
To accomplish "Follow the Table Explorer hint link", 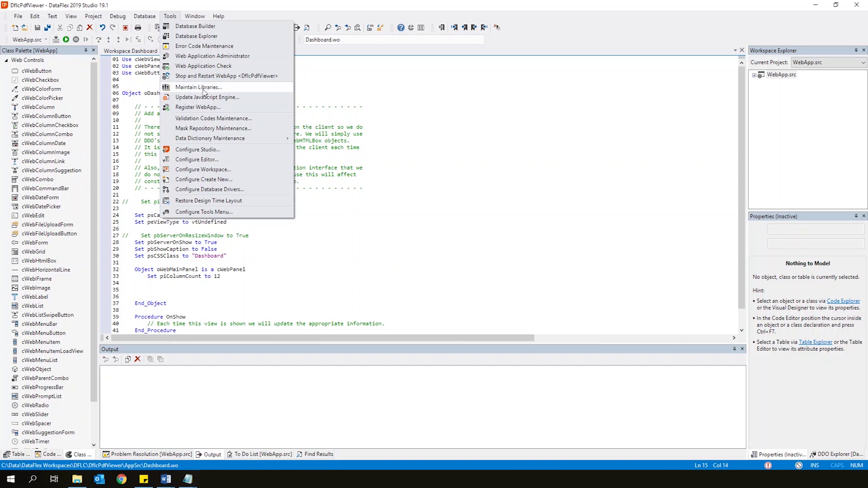I will [x=815, y=342].
